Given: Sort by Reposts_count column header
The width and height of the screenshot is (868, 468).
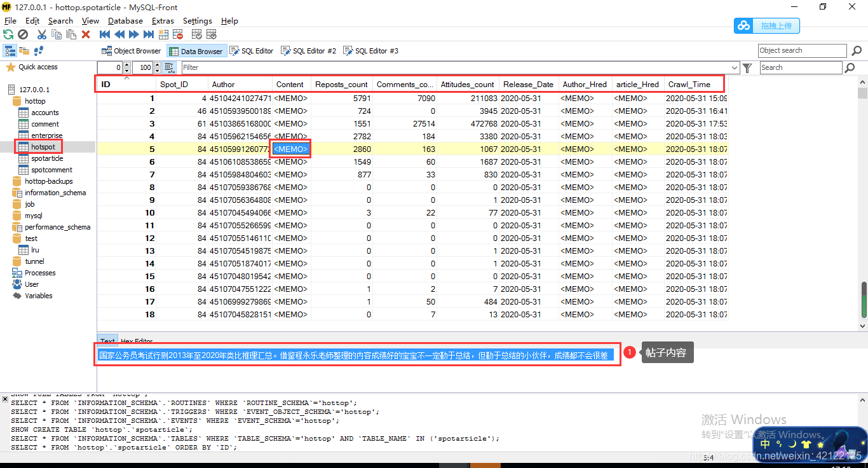Looking at the screenshot, I should tap(342, 84).
